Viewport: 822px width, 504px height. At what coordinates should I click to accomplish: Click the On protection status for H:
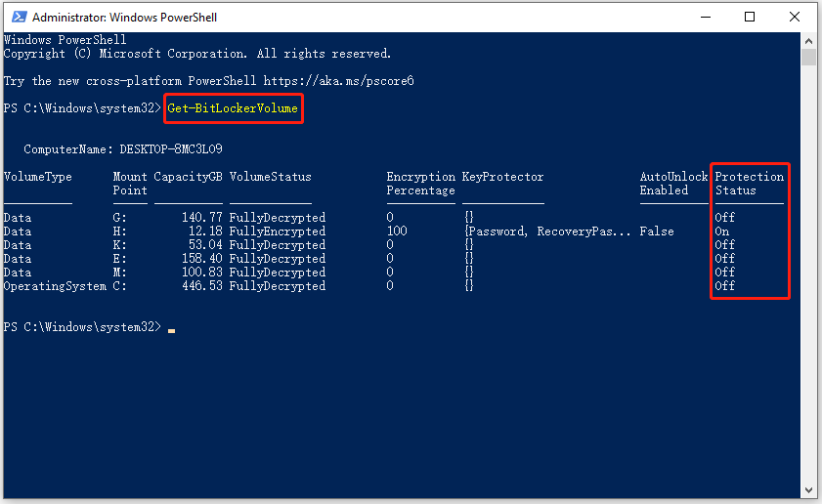point(722,231)
